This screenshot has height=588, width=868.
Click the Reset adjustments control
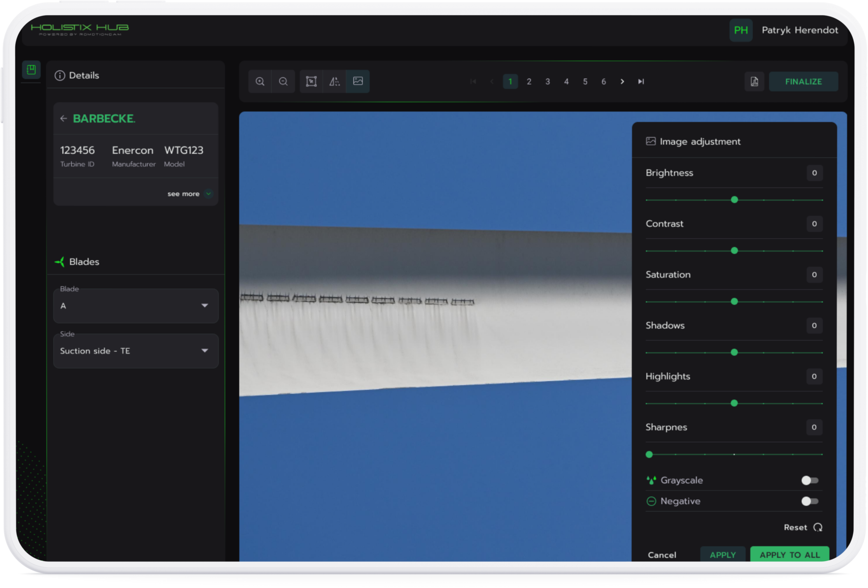[x=803, y=528]
